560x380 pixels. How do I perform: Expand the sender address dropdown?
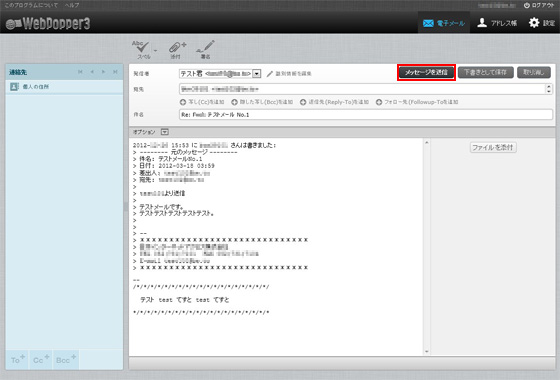click(x=256, y=74)
